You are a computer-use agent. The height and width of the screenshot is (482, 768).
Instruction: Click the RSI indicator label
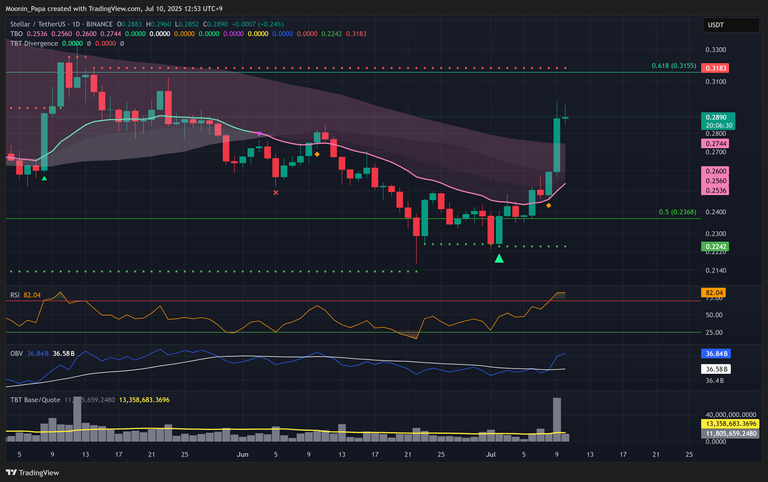click(x=15, y=295)
